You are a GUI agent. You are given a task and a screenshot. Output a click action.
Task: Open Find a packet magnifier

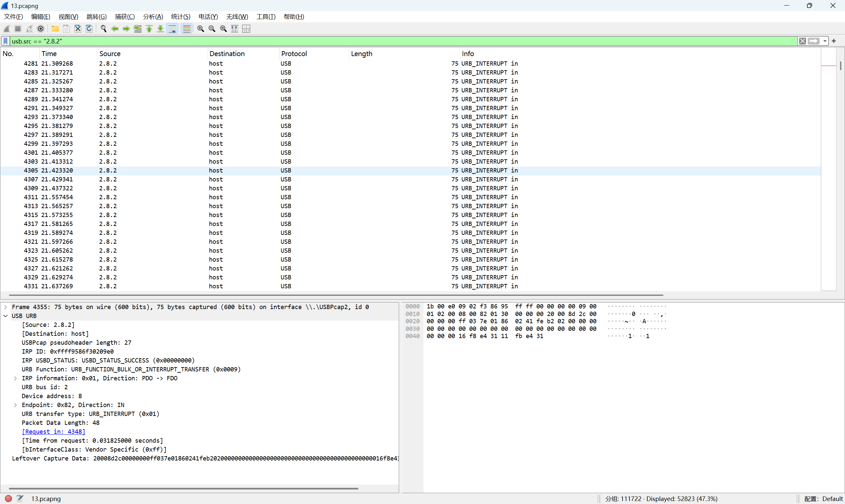104,29
